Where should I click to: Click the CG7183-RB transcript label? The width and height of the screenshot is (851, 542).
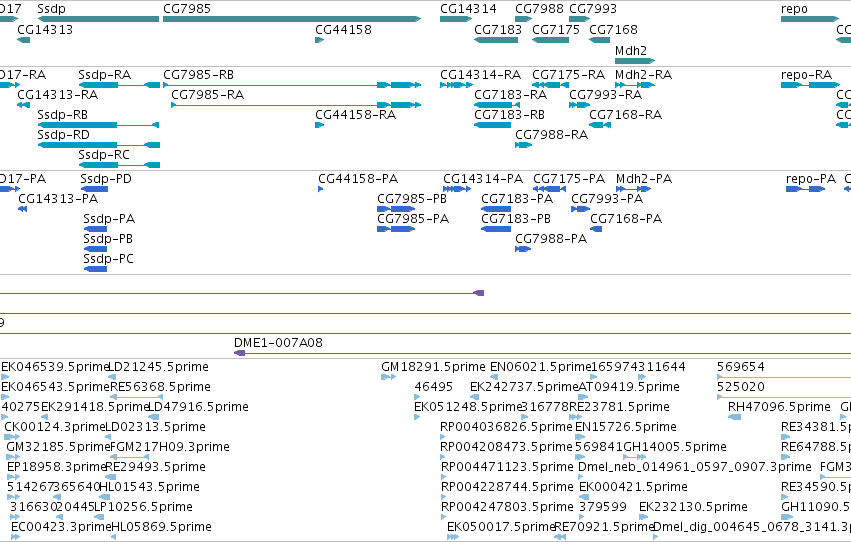click(510, 114)
